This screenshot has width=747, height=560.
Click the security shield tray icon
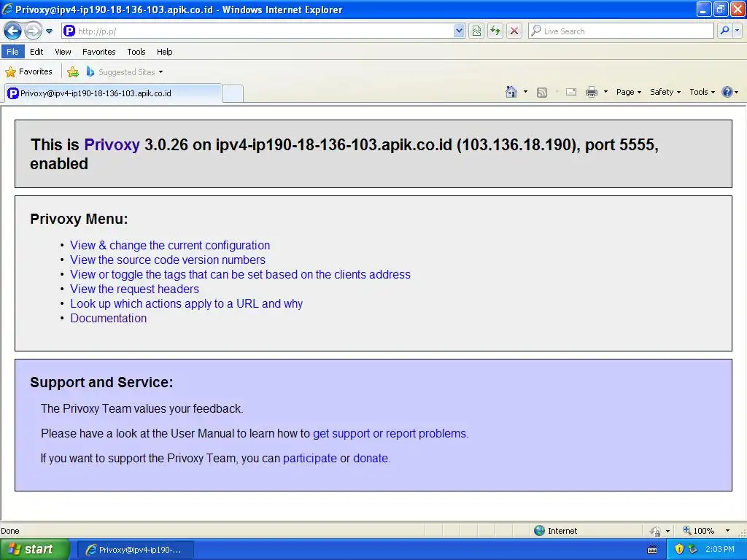point(679,550)
